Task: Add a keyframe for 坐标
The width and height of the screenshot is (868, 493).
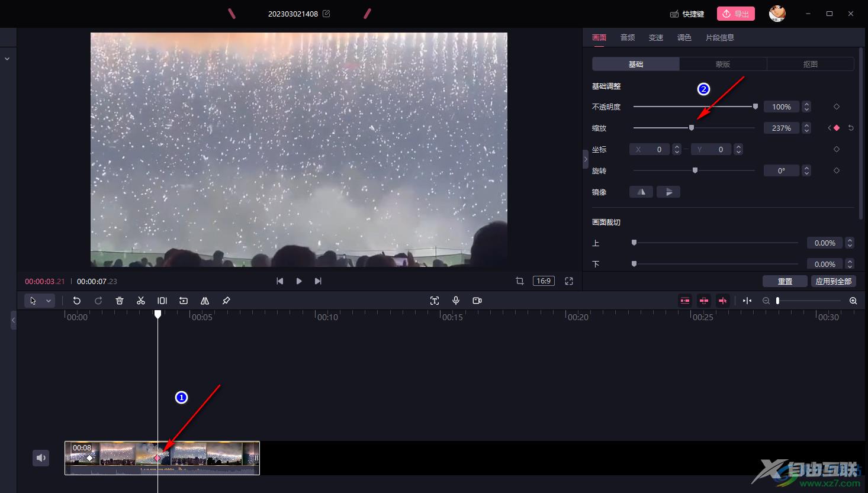Action: tap(837, 149)
